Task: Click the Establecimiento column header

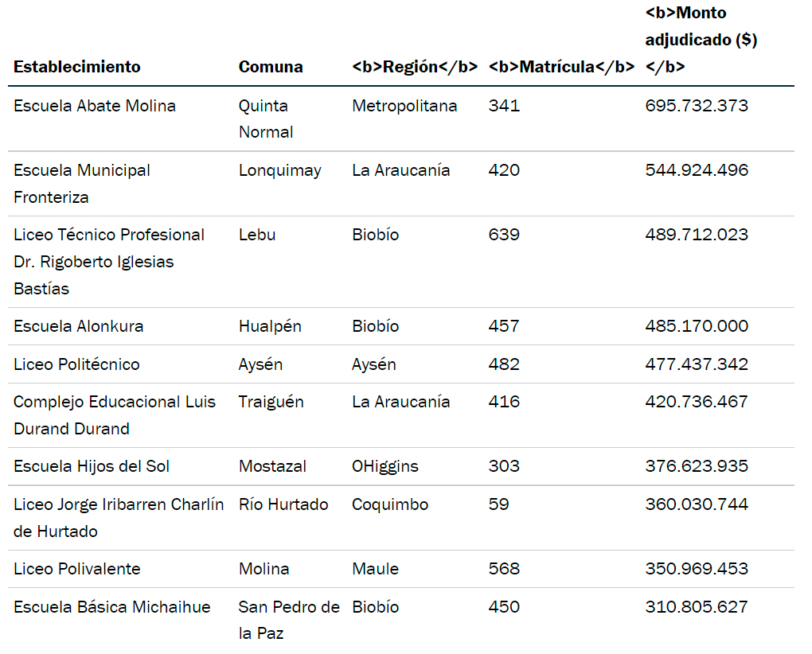Action: click(x=77, y=67)
